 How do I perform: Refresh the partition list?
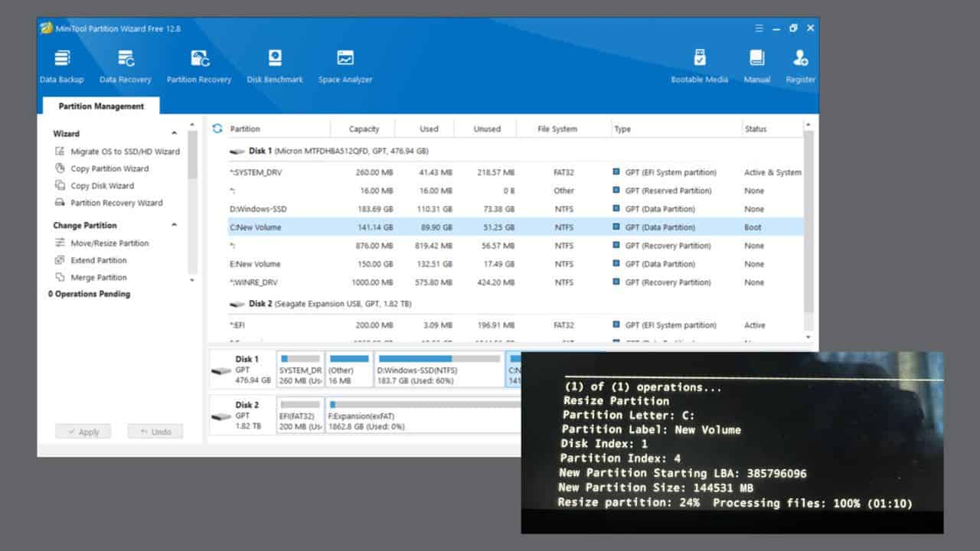pos(217,129)
